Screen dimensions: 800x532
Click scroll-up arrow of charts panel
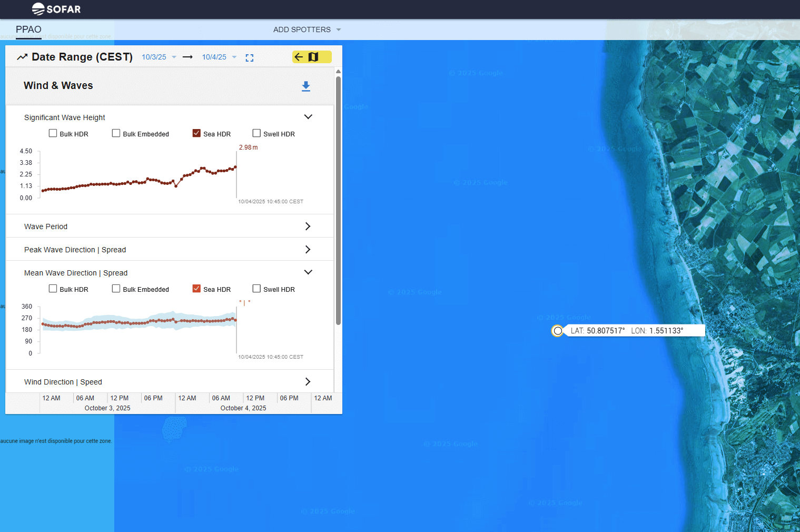coord(338,71)
